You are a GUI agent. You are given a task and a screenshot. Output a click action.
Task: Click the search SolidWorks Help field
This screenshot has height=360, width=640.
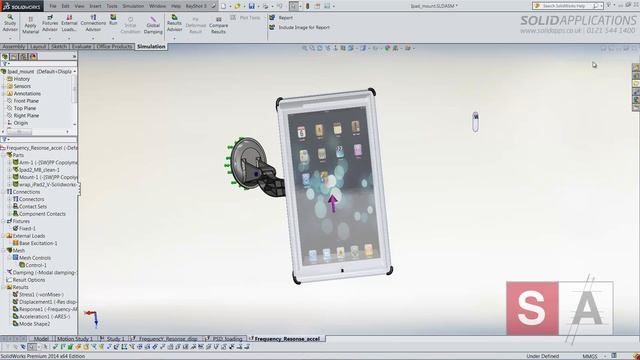click(x=567, y=6)
